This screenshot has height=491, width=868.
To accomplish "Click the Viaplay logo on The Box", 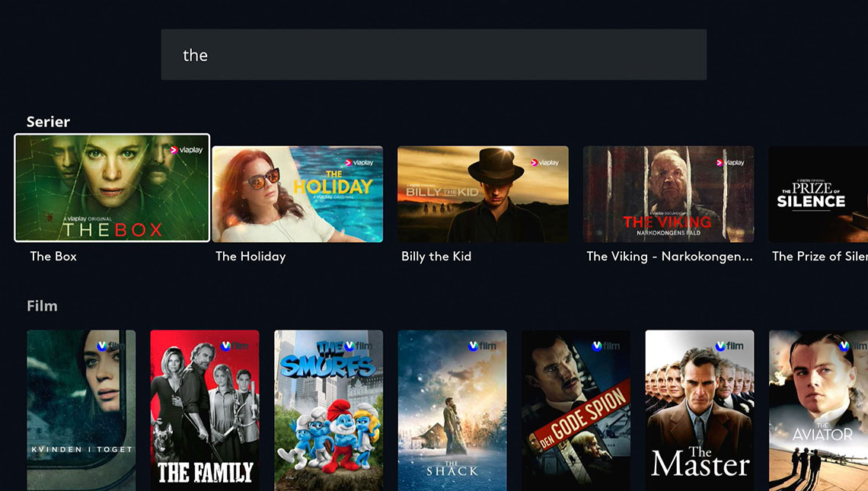I will point(187,150).
